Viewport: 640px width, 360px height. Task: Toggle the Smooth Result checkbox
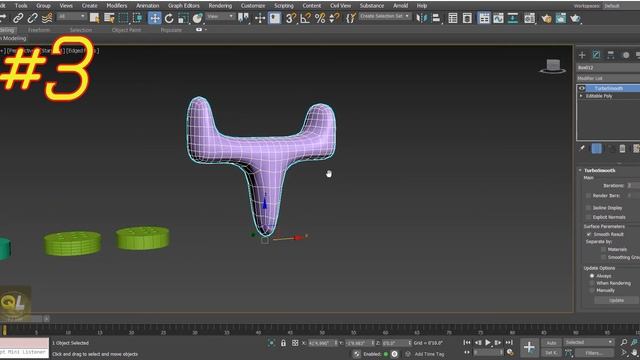point(589,234)
